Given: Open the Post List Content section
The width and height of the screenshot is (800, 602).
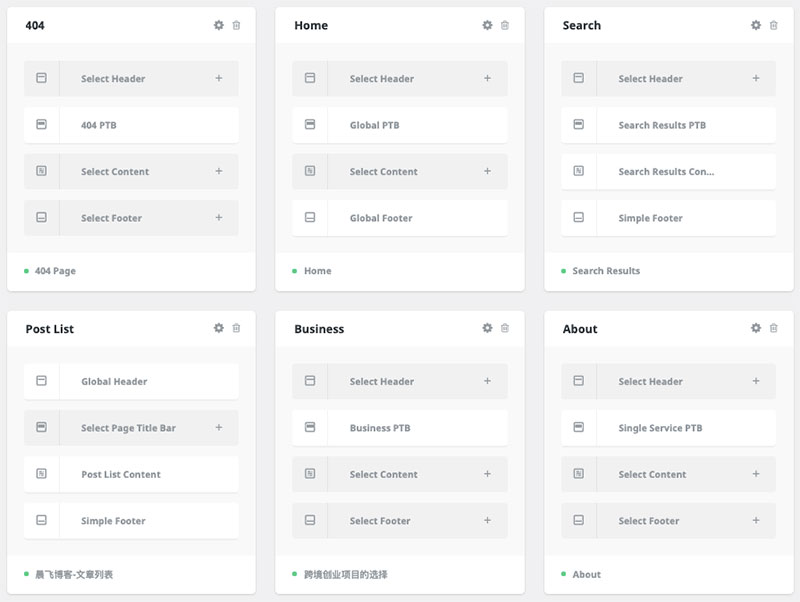Looking at the screenshot, I should click(x=131, y=474).
